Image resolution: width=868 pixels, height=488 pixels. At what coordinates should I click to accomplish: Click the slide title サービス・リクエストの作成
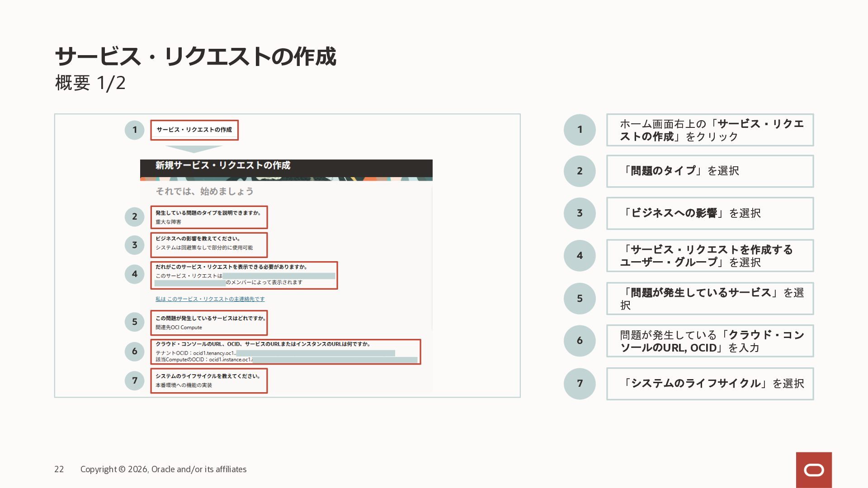coord(195,56)
